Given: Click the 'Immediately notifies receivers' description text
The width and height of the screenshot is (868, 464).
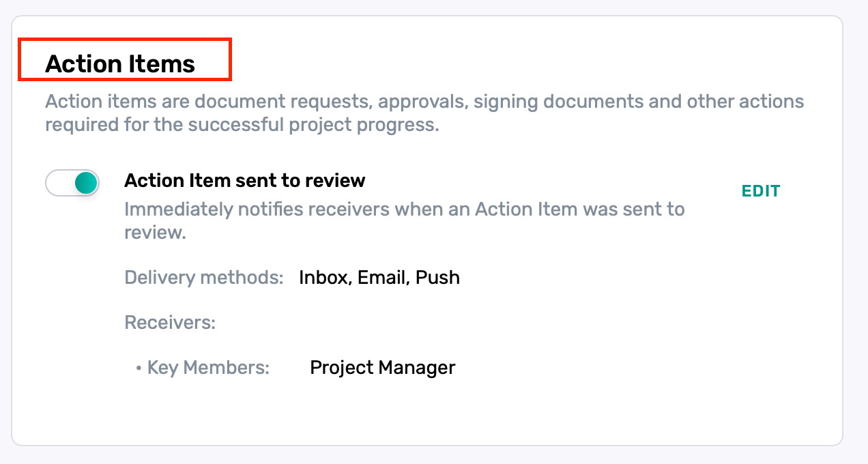Looking at the screenshot, I should click(404, 220).
